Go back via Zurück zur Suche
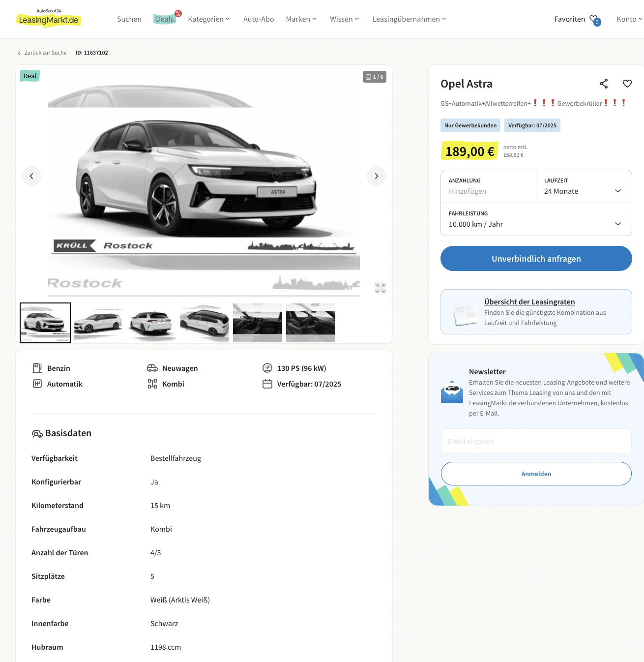644x662 pixels. [42, 53]
